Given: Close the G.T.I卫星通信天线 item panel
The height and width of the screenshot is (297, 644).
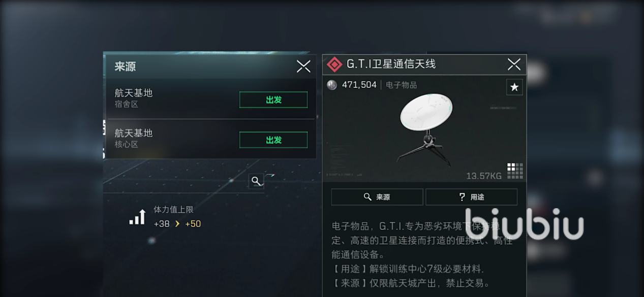Looking at the screenshot, I should [514, 64].
